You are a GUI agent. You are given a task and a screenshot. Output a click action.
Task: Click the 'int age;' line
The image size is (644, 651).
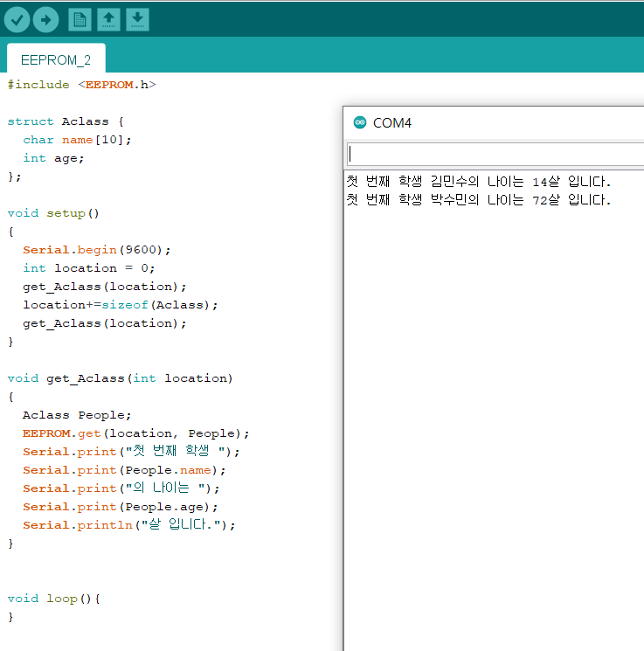[x=53, y=158]
